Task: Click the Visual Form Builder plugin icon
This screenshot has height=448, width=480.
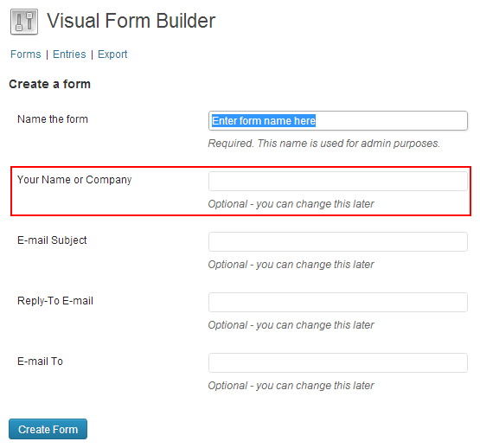Action: pyautogui.click(x=24, y=22)
